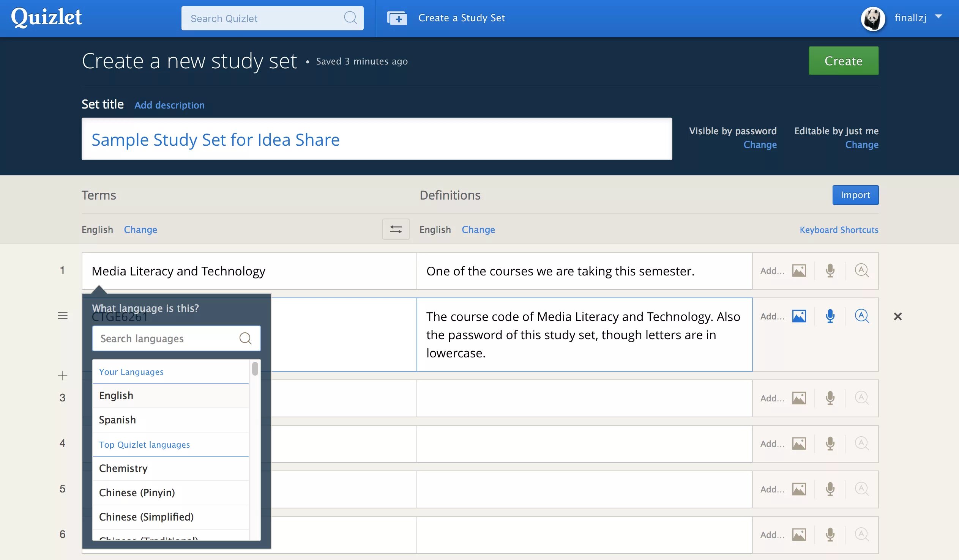This screenshot has width=959, height=560.
Task: Click Keyboard Shortcuts menu item
Action: [x=839, y=229]
